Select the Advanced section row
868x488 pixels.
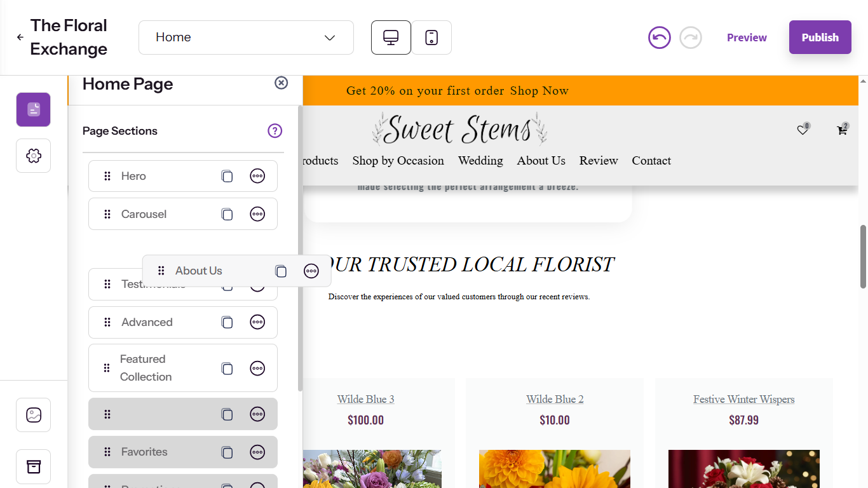183,322
